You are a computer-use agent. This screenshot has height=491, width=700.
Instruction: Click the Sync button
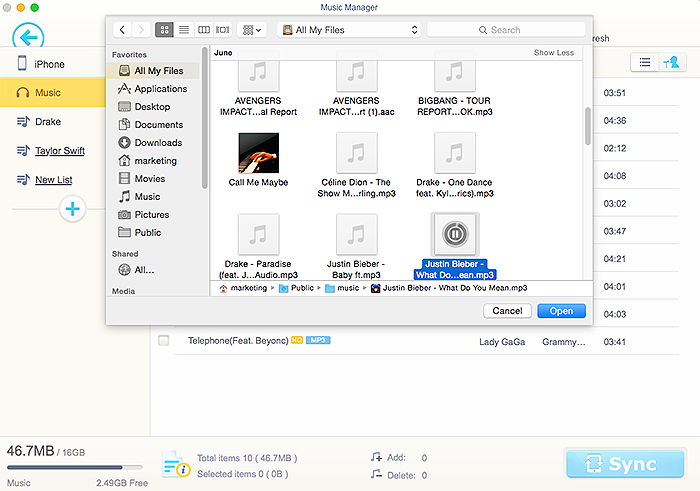click(625, 464)
